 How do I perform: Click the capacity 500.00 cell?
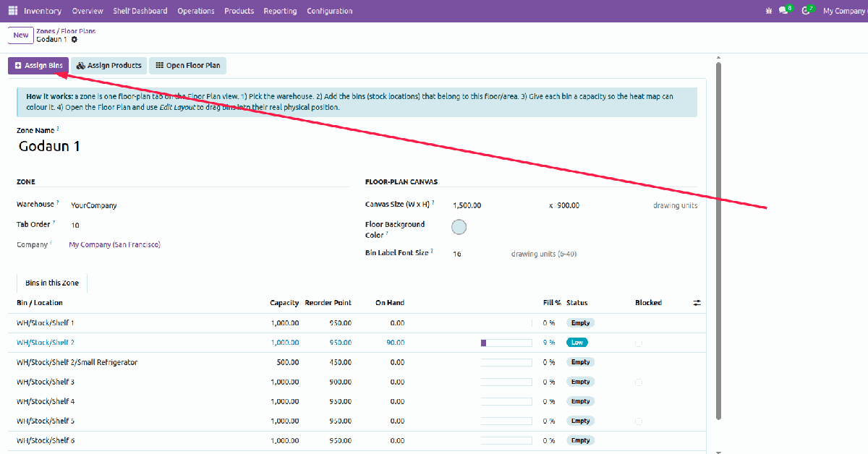(x=288, y=362)
